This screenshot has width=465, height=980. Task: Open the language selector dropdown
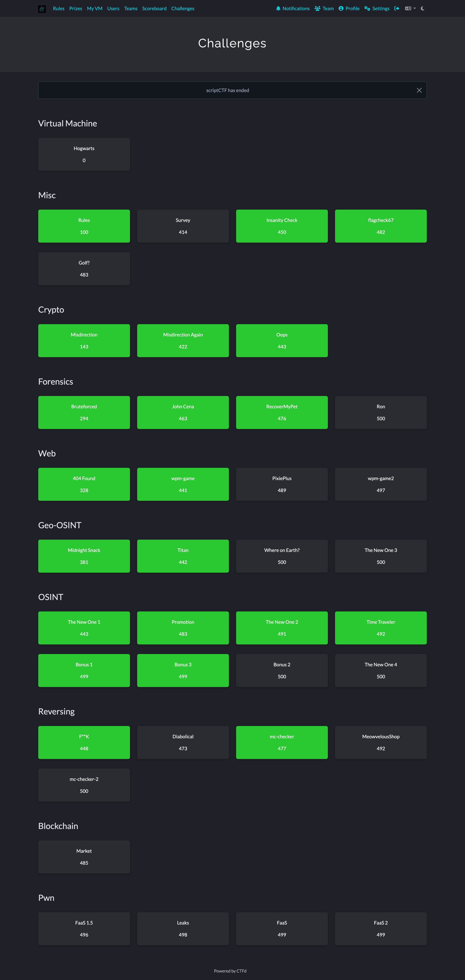click(x=410, y=8)
